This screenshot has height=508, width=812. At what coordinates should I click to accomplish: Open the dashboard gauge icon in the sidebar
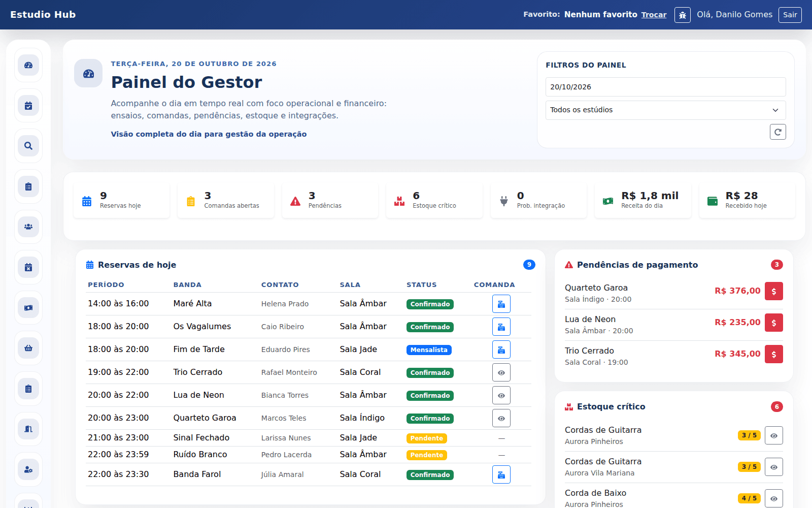[x=28, y=65]
